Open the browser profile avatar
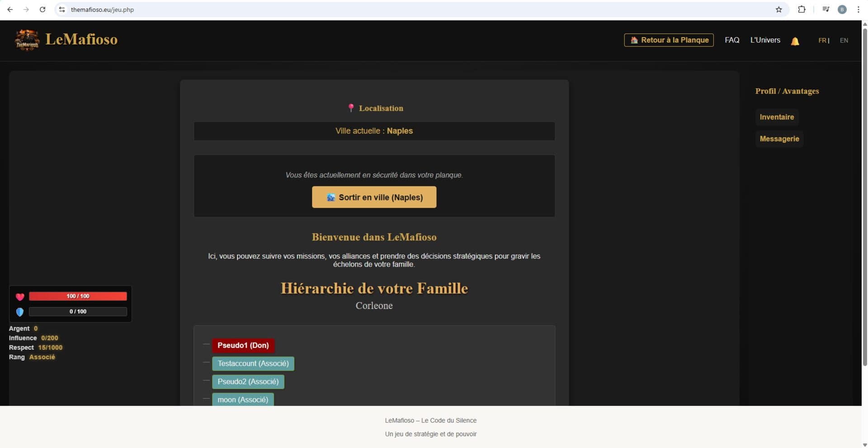868x448 pixels. [x=842, y=10]
